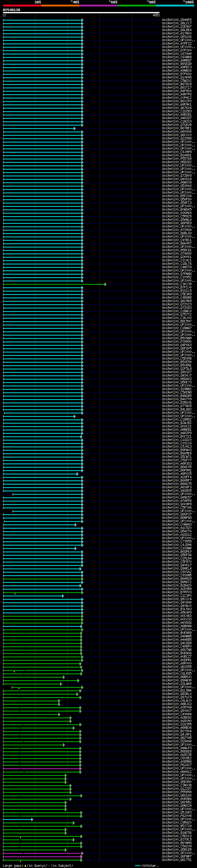Select hit label UniRef100_P55858

[177, 792]
